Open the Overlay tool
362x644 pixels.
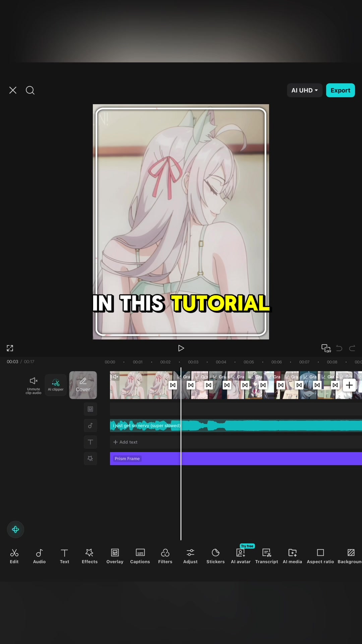click(x=115, y=556)
